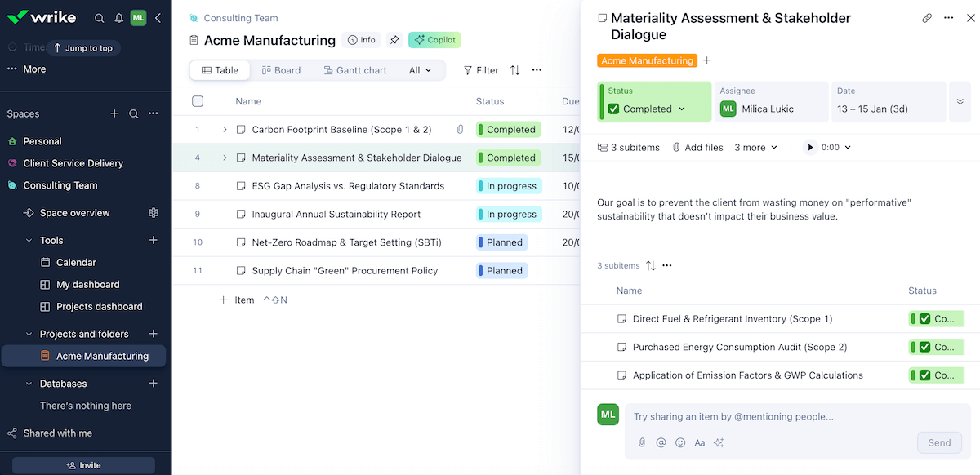The image size is (980, 475).
Task: Click the attach file paperclip in comment box
Action: pyautogui.click(x=642, y=442)
